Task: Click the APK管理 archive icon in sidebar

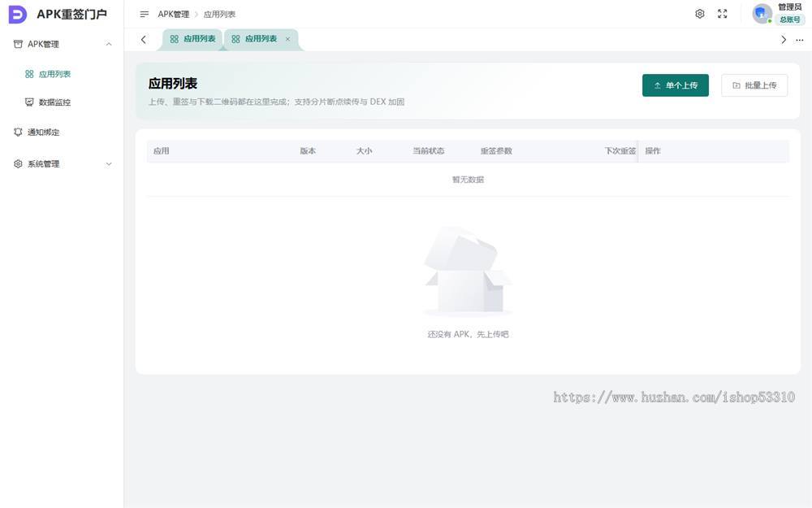Action: click(18, 44)
